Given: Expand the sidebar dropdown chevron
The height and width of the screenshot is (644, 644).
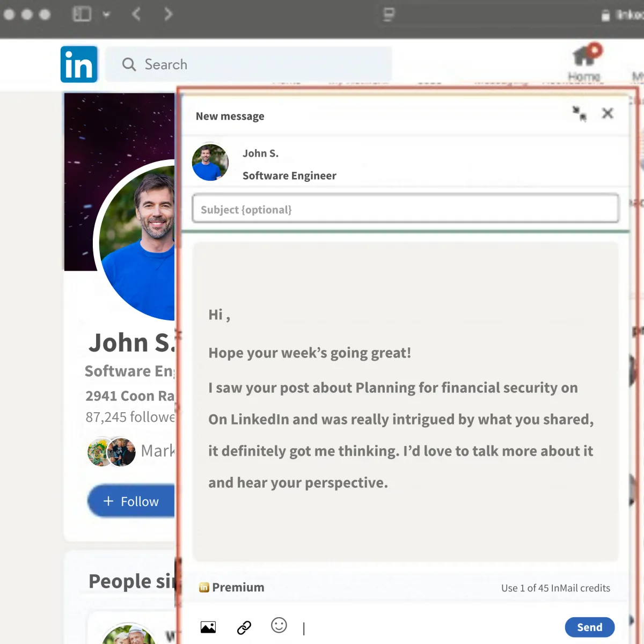Looking at the screenshot, I should 106,14.
